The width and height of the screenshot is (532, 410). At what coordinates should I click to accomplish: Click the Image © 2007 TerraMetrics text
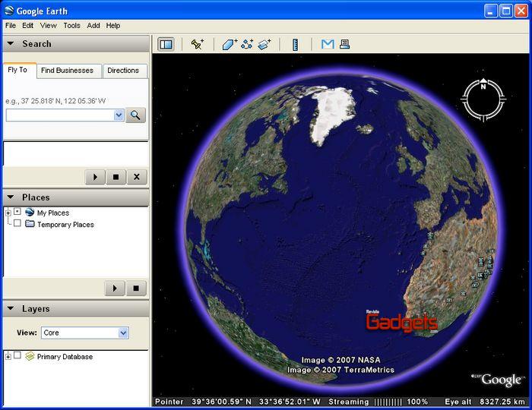pyautogui.click(x=340, y=370)
